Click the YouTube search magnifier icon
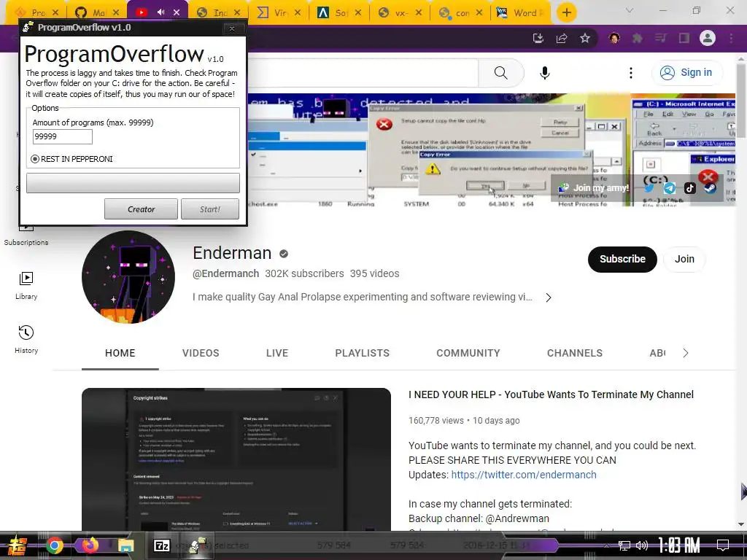 [x=500, y=73]
